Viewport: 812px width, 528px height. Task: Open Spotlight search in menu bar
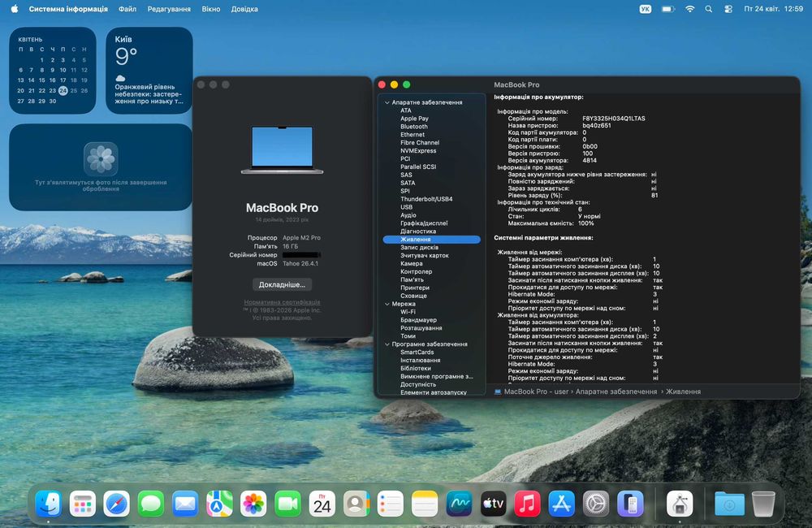coord(708,9)
